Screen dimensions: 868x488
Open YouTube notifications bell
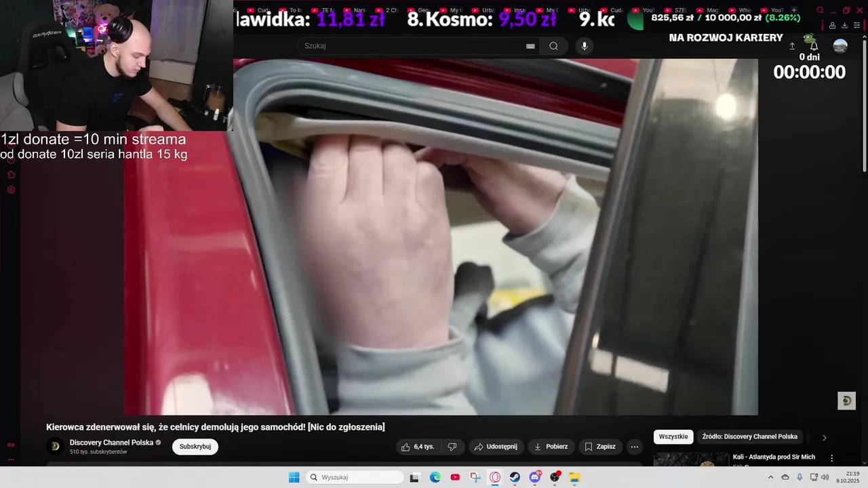tap(814, 46)
